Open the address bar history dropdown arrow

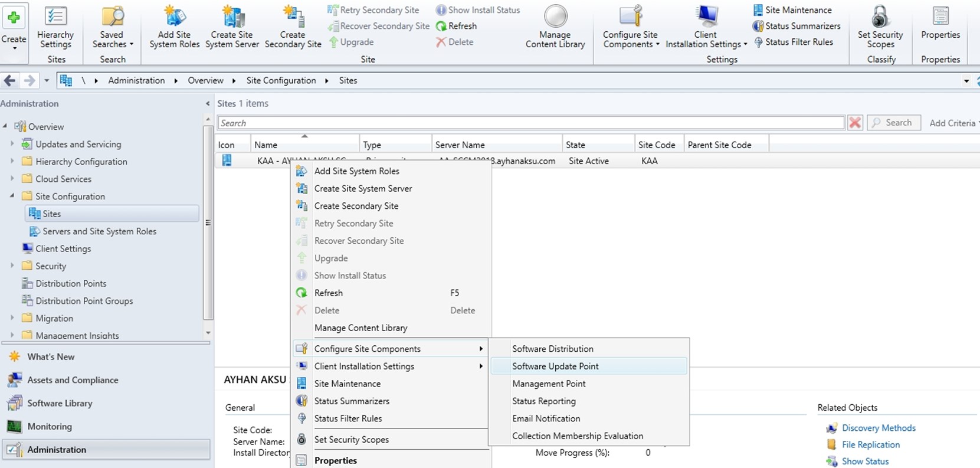point(966,81)
